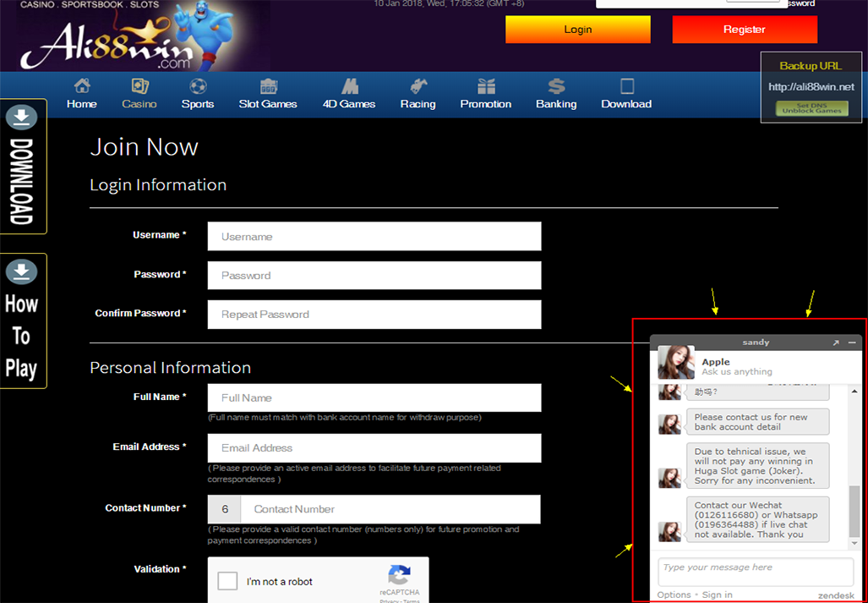
Task: Click the Promotion gift box icon
Action: point(486,86)
